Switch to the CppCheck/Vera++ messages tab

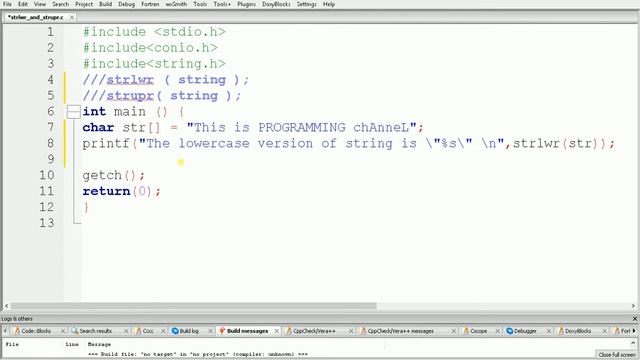coord(400,331)
